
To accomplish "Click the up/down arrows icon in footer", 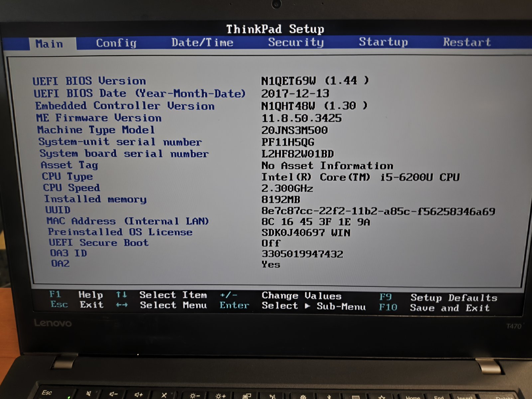I will (121, 295).
